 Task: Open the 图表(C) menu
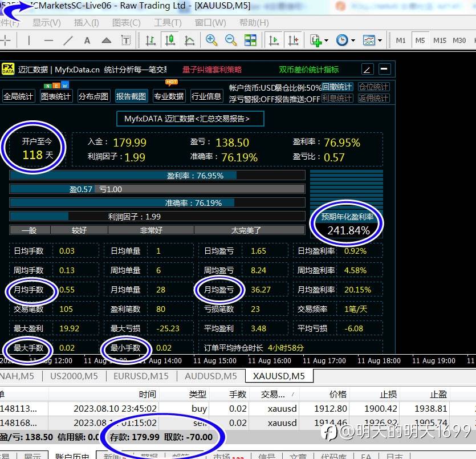127,23
